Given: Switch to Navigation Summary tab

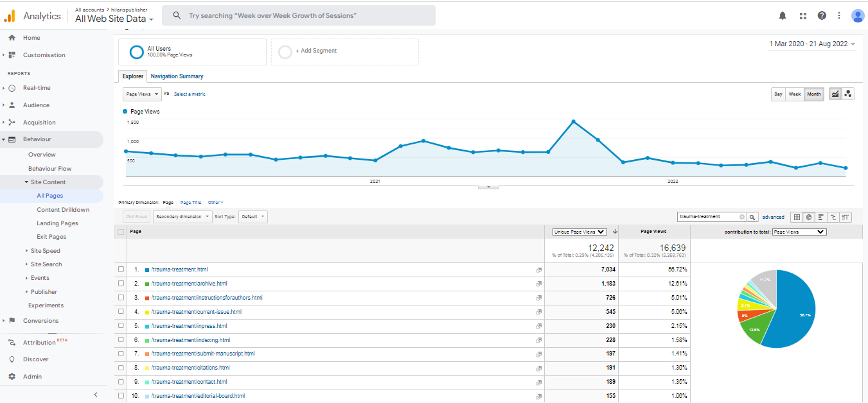Looking at the screenshot, I should coord(177,76).
